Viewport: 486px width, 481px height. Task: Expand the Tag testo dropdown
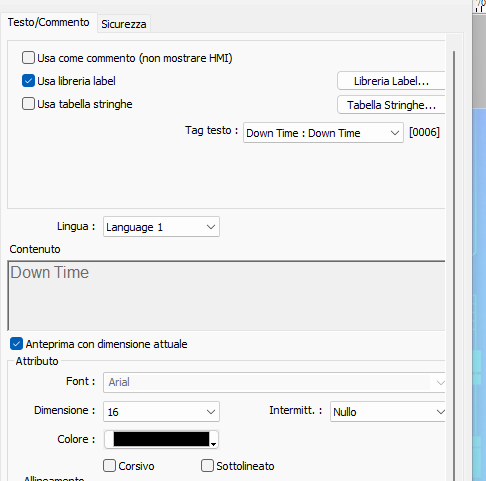323,133
